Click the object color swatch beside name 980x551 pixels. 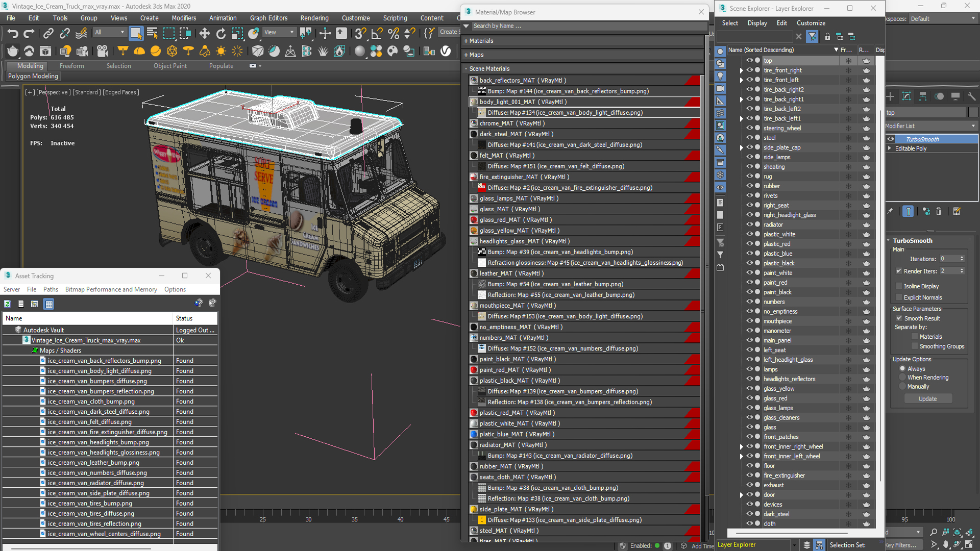tap(973, 113)
